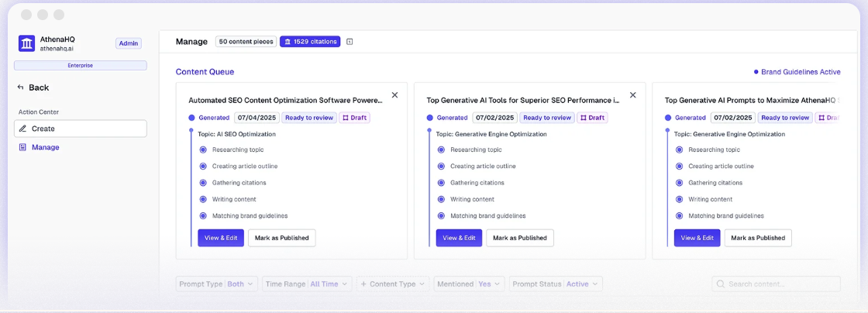Click the small icon next to citations badge

350,42
